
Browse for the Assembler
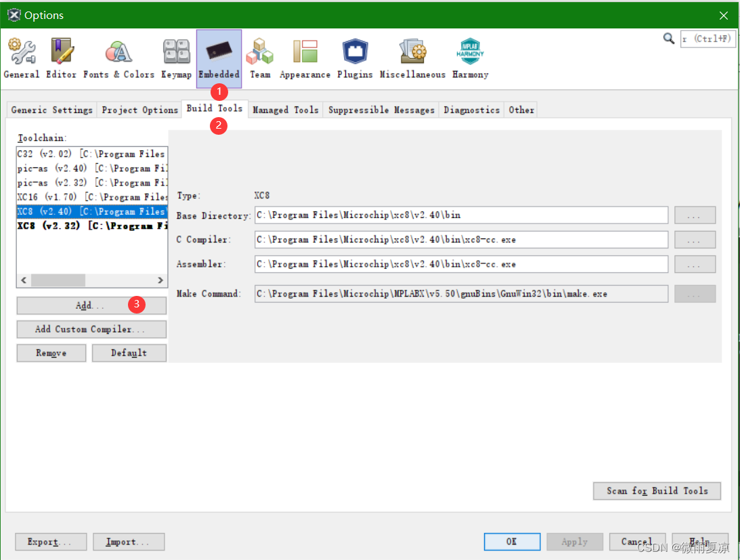(695, 264)
